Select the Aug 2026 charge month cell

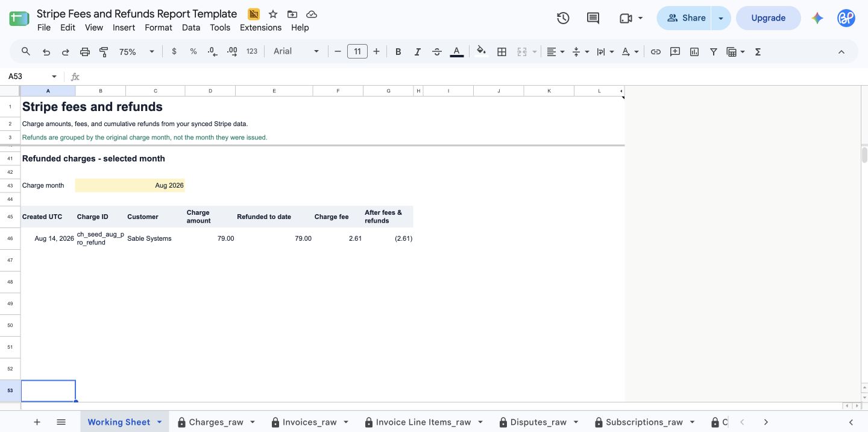(130, 185)
